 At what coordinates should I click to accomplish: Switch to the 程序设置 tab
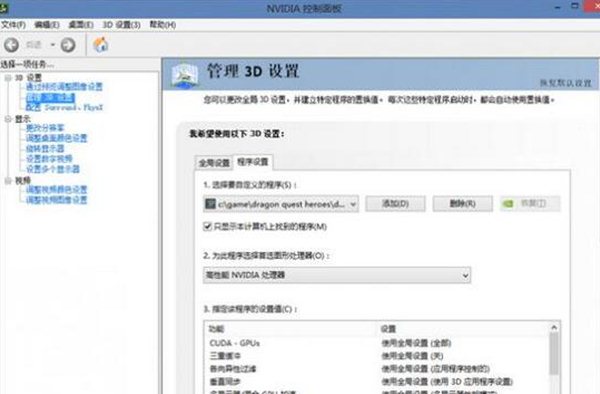(253, 162)
